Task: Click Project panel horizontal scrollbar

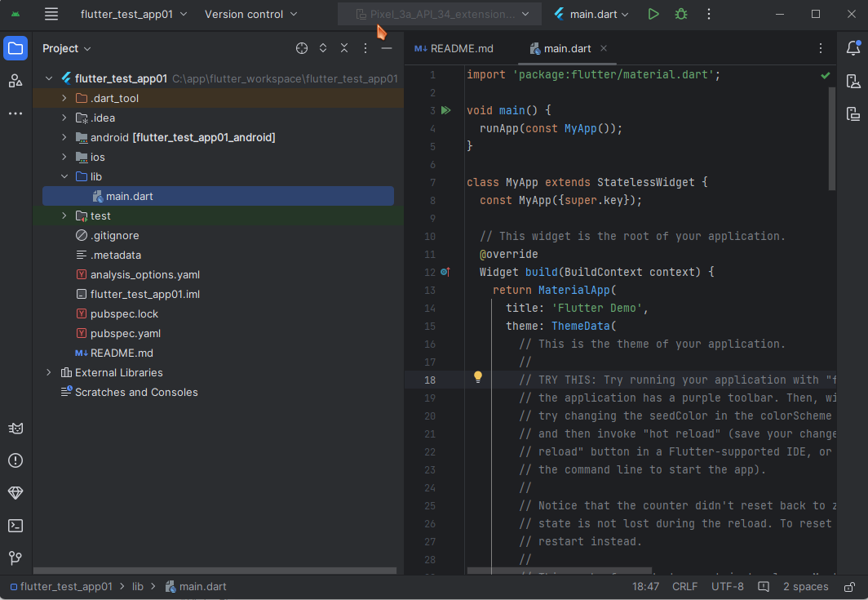Action: click(x=215, y=570)
